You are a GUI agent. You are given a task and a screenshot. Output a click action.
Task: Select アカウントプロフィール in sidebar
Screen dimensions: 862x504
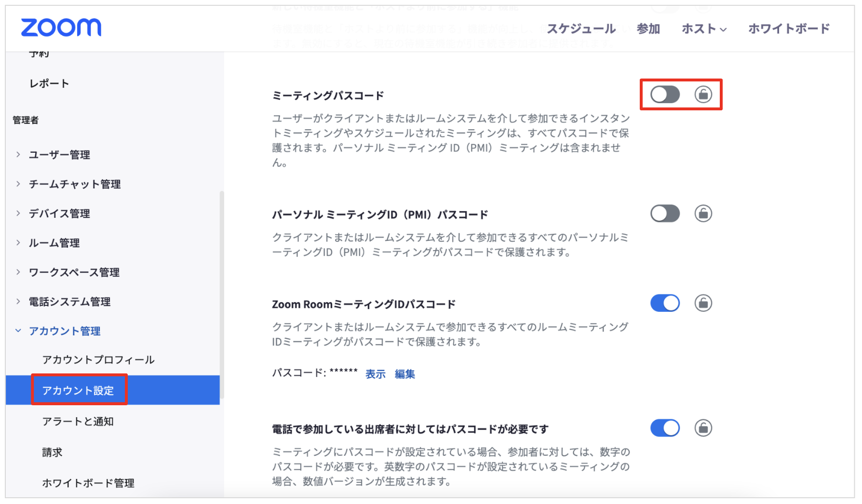(x=98, y=360)
